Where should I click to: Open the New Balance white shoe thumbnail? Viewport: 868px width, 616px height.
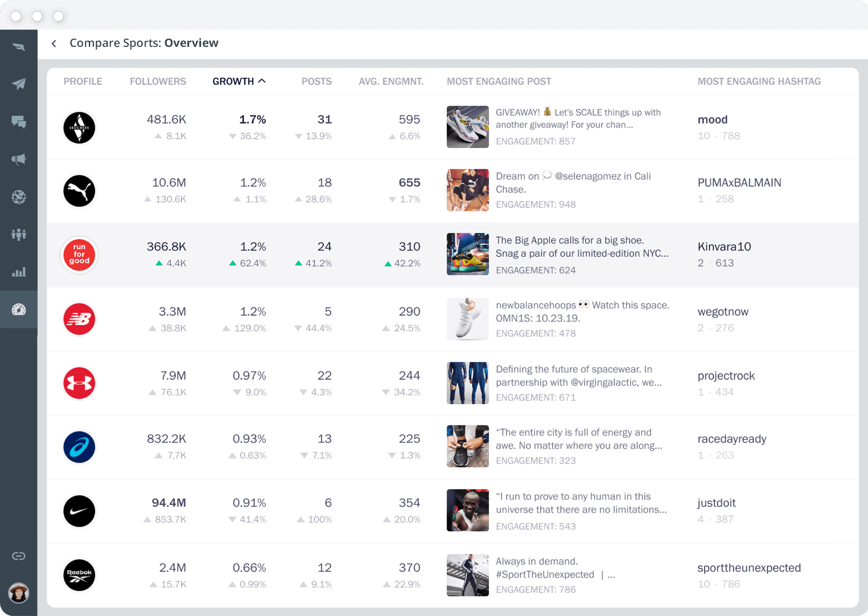point(468,319)
